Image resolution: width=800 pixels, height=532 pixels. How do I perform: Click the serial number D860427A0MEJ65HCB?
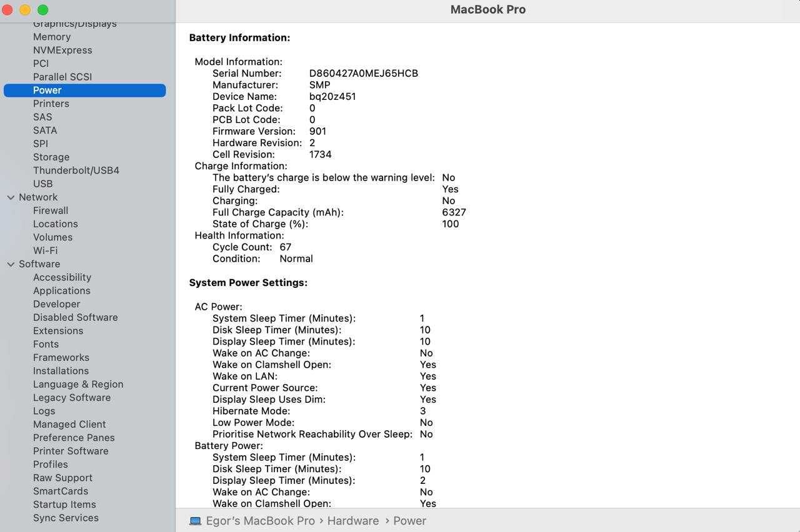point(364,74)
